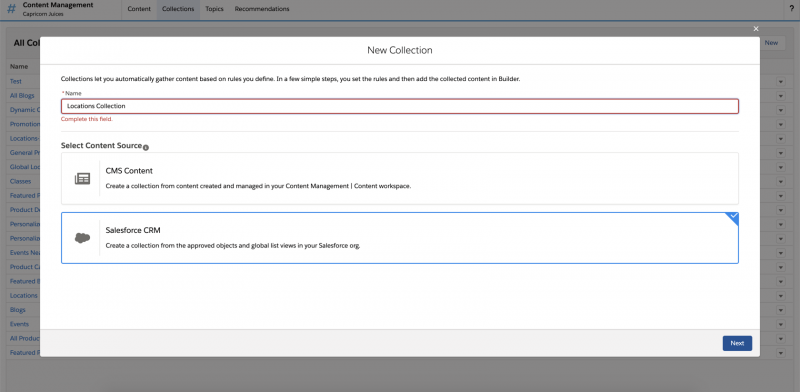Image resolution: width=800 pixels, height=392 pixels.
Task: Expand the row menu for Dynamic C row
Action: point(781,111)
